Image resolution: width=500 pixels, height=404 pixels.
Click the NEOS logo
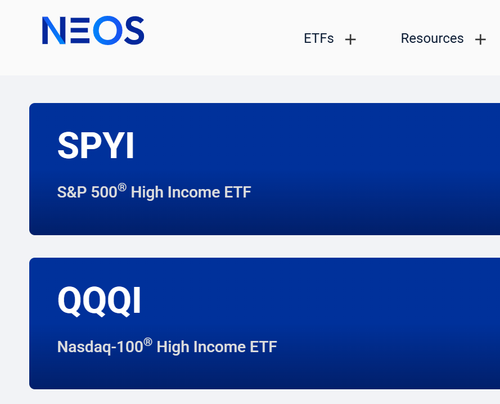[93, 30]
